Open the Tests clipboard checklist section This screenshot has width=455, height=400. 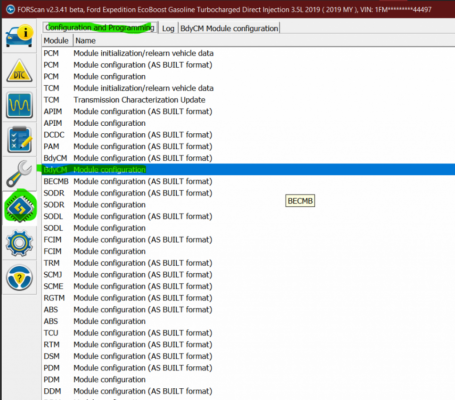pos(19,140)
